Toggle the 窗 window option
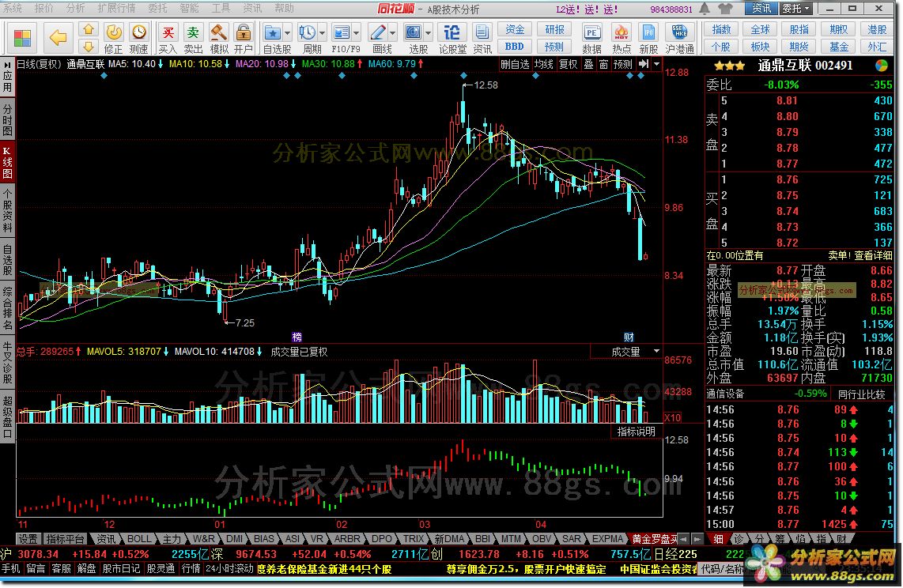The height and width of the screenshot is (588, 903). click(x=603, y=65)
